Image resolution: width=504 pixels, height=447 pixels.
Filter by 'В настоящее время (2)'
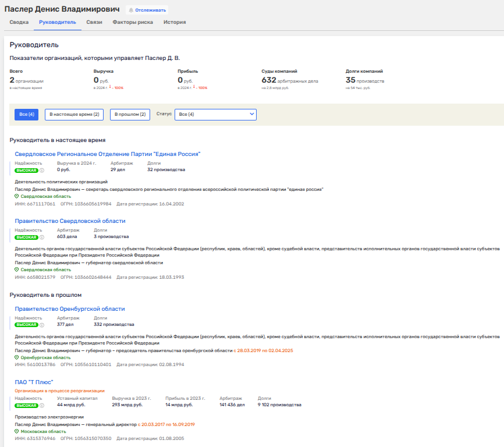(x=74, y=115)
